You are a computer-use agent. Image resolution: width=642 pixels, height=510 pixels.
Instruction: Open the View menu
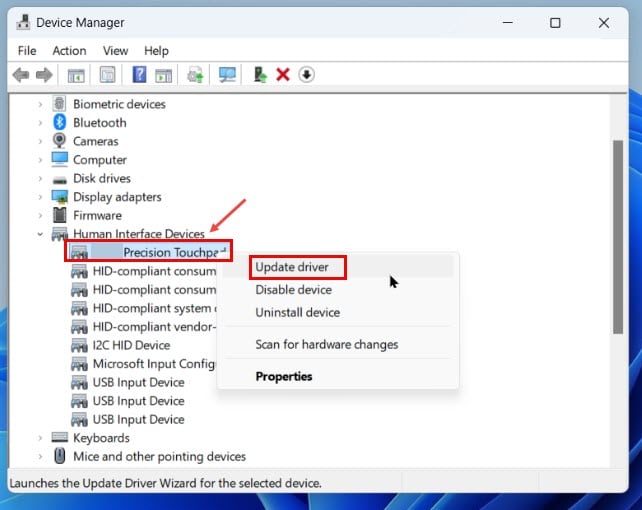coord(115,50)
